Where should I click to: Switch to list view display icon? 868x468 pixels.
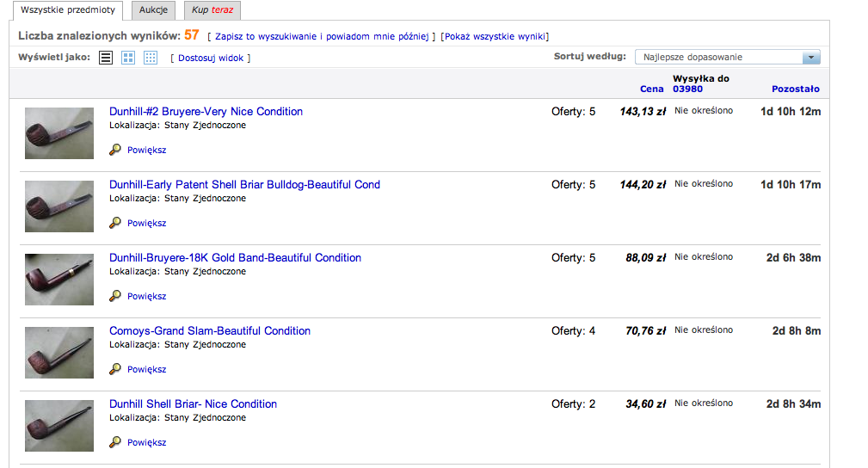point(106,58)
